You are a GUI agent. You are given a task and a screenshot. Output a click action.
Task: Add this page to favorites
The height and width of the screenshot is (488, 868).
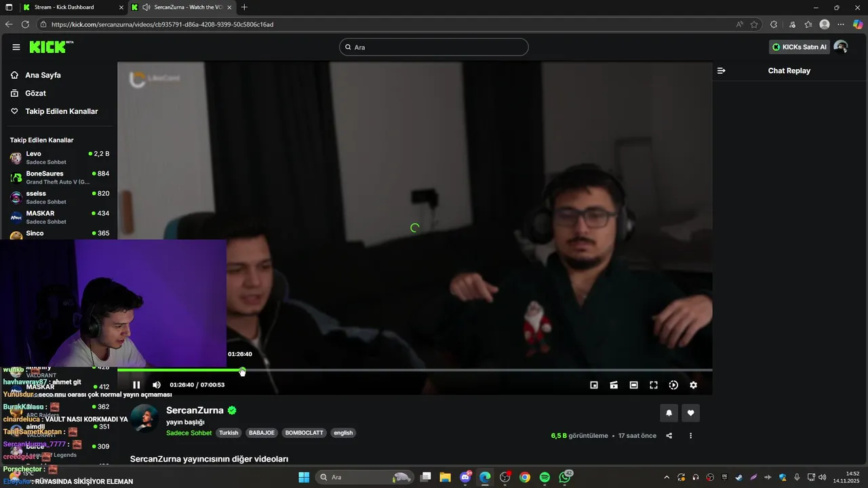click(x=754, y=24)
